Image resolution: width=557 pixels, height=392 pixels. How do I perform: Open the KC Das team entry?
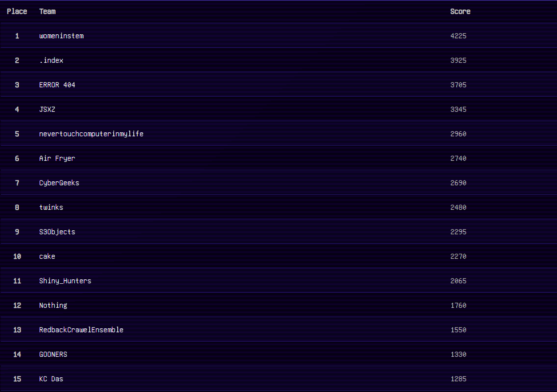[51, 379]
